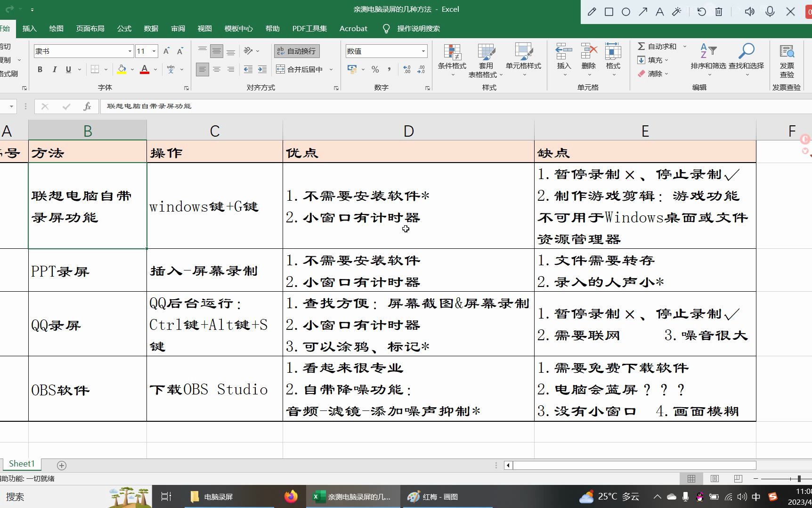Click the Fill (填充) button
Image resolution: width=812 pixels, height=508 pixels.
click(653, 60)
